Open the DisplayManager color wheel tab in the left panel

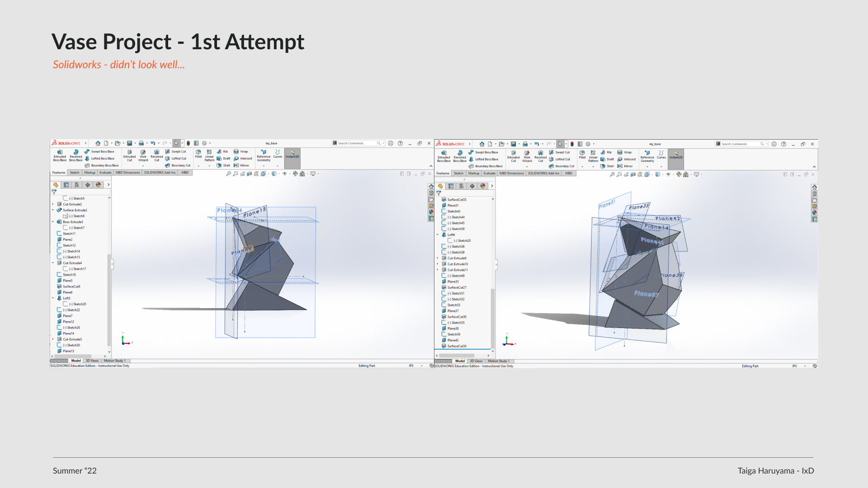click(98, 185)
